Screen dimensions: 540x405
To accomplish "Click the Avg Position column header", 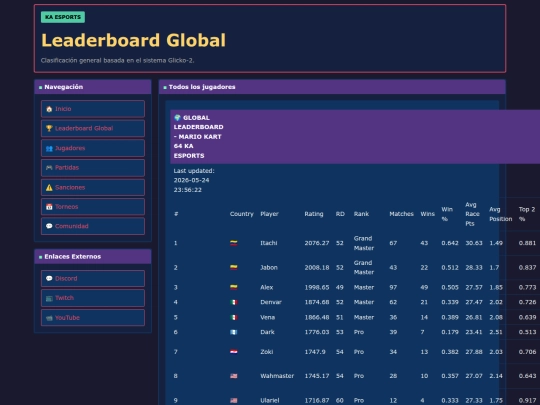I will pos(500,214).
